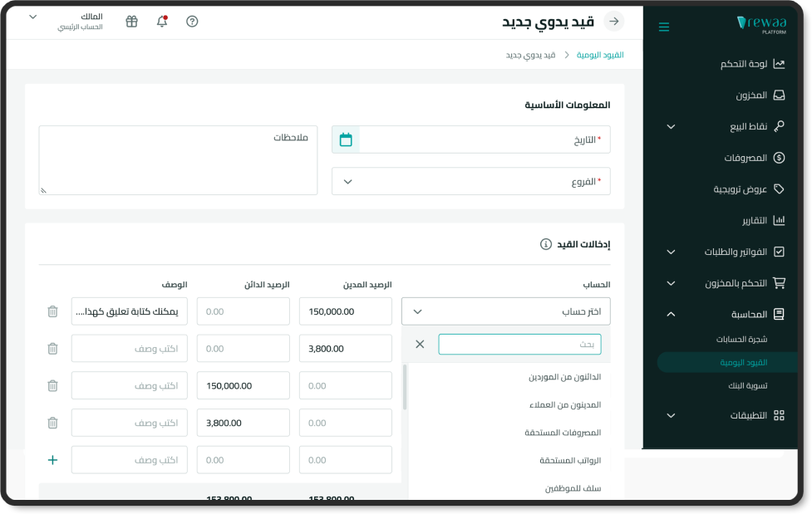Collapse sidebar with hamburger menu icon

click(664, 27)
